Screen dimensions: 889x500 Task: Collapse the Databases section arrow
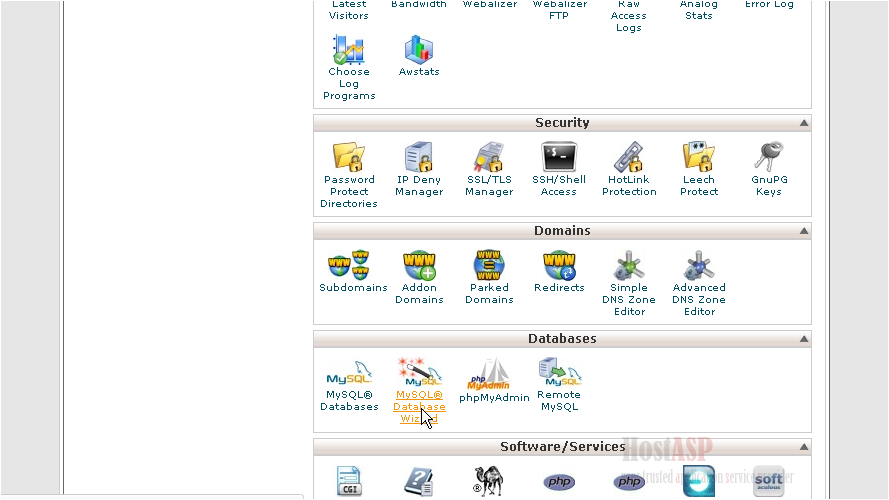click(x=803, y=339)
